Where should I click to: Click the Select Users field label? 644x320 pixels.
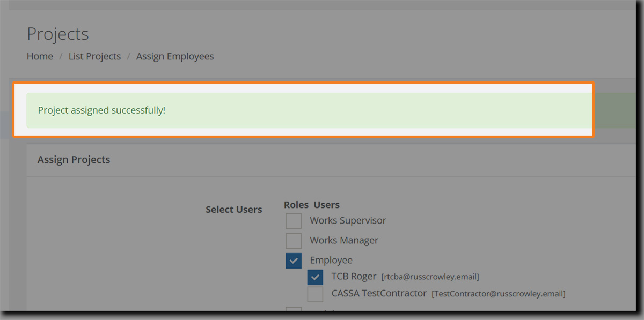coord(233,210)
